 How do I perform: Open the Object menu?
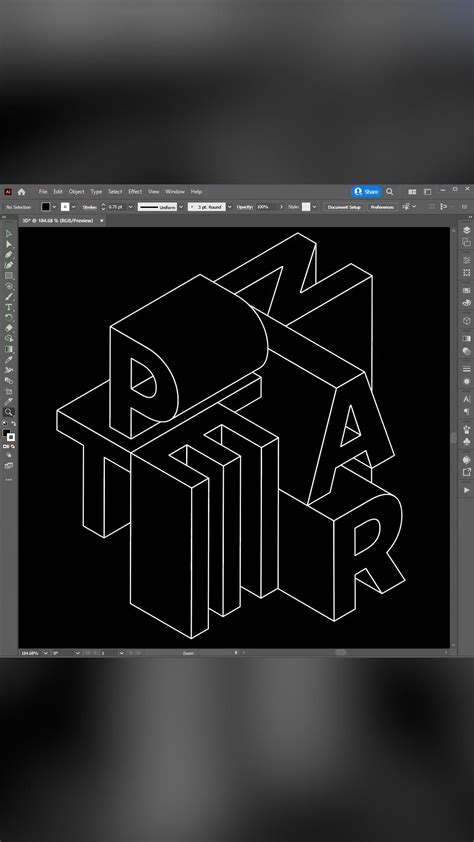[x=76, y=192]
